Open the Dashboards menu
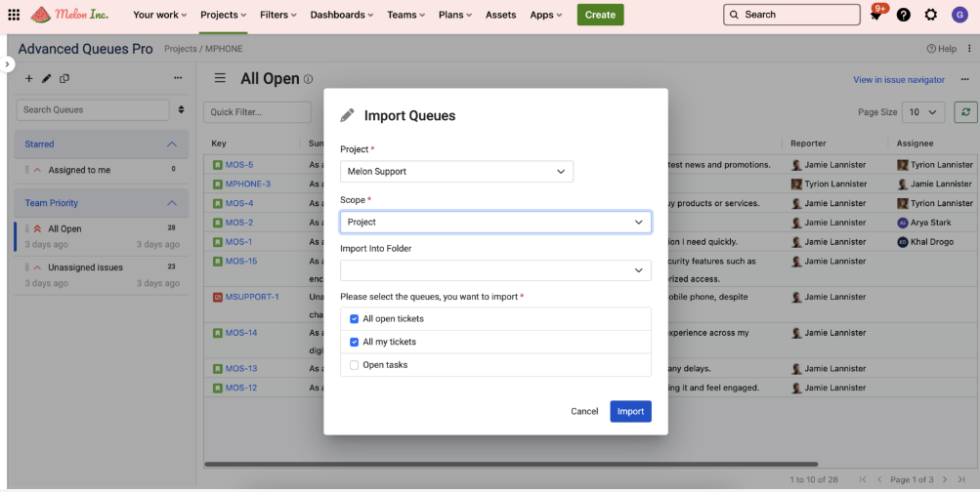The width and height of the screenshot is (980, 492). [342, 15]
